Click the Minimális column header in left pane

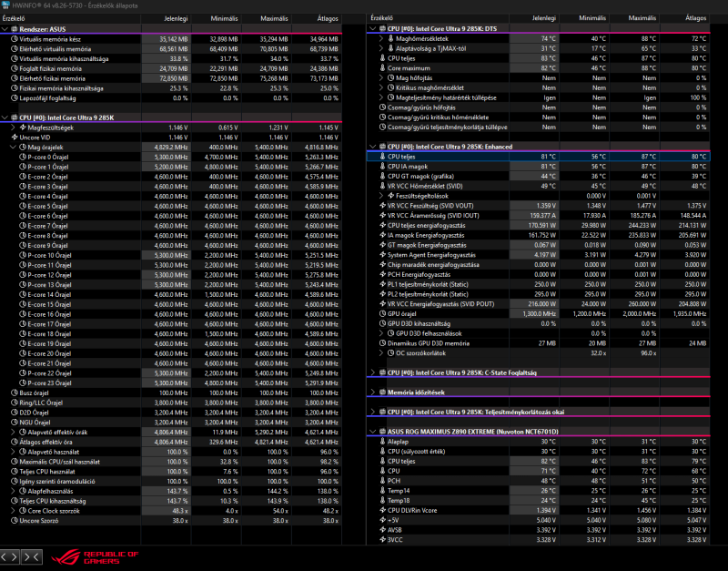[217, 18]
